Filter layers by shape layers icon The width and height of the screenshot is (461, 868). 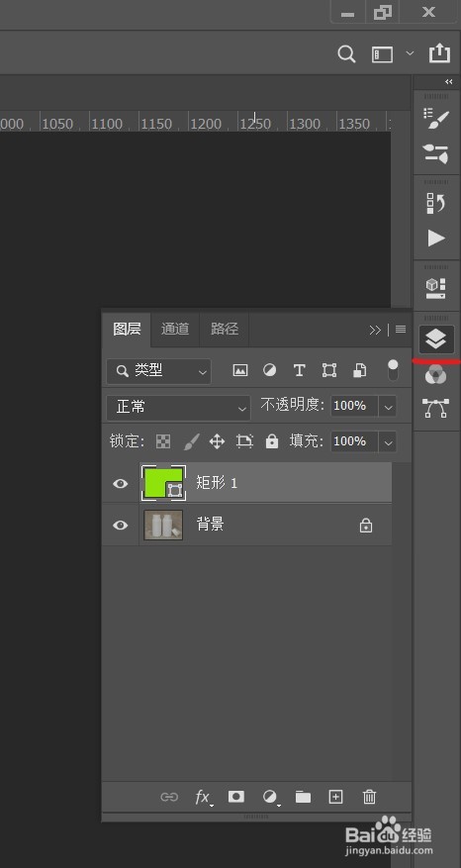(x=329, y=371)
